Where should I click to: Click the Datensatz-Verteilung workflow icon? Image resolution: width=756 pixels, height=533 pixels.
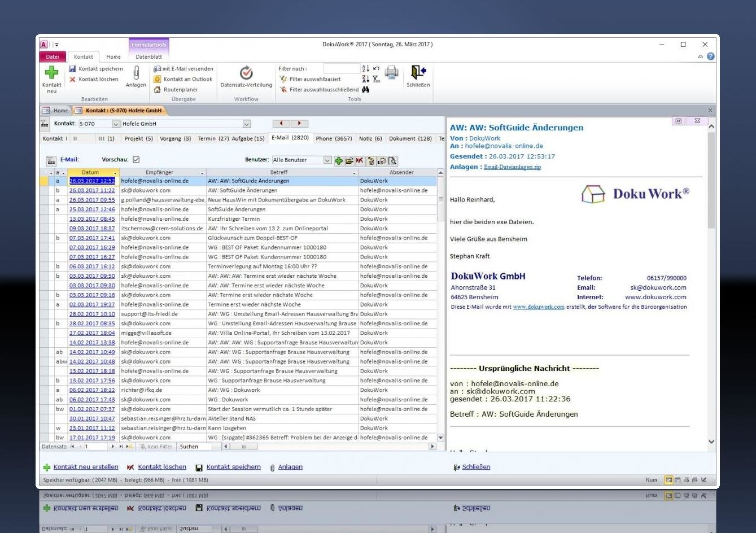[x=246, y=73]
